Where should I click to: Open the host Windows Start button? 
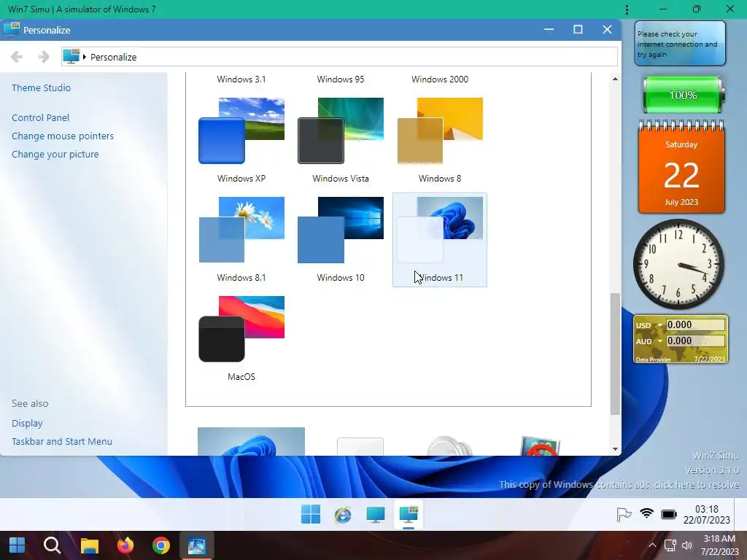[x=17, y=545]
